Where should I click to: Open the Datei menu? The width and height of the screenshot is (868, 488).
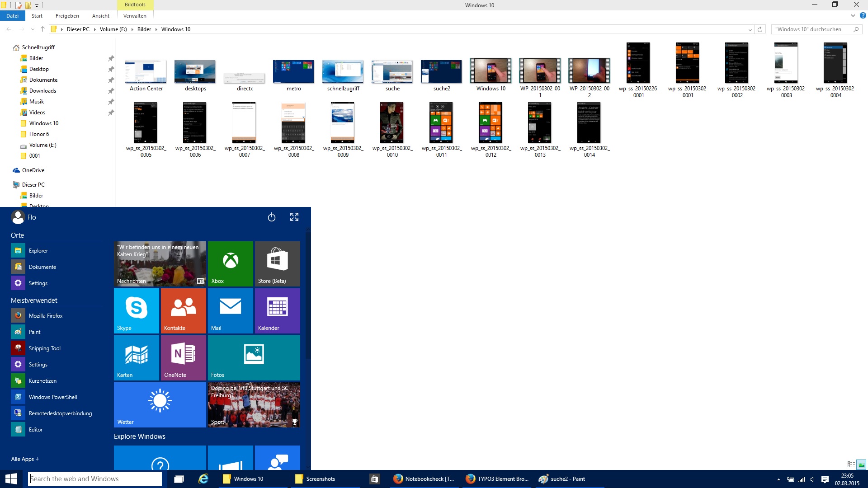(13, 16)
